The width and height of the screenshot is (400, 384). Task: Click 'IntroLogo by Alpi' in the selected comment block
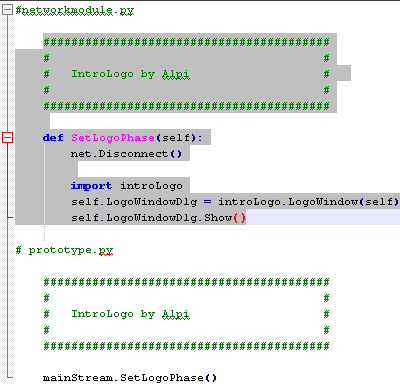131,74
